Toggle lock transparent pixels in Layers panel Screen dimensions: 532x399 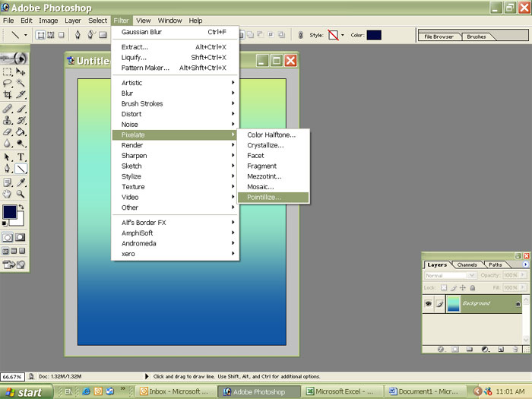pyautogui.click(x=444, y=288)
